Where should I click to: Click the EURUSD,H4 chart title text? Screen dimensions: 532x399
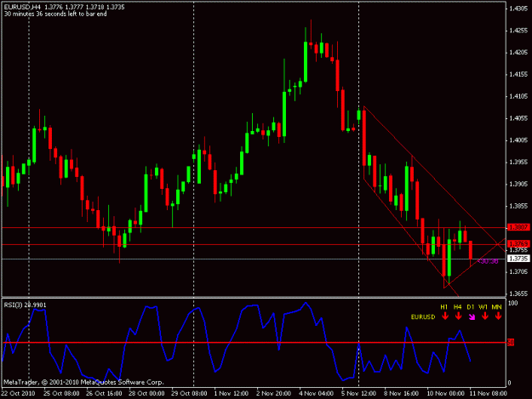coord(22,7)
